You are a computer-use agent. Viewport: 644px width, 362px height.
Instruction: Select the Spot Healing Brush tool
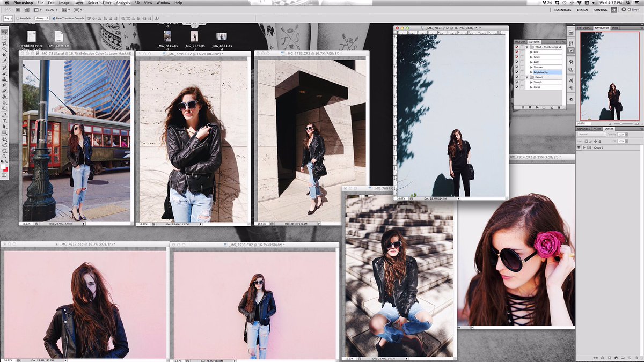tap(4, 67)
